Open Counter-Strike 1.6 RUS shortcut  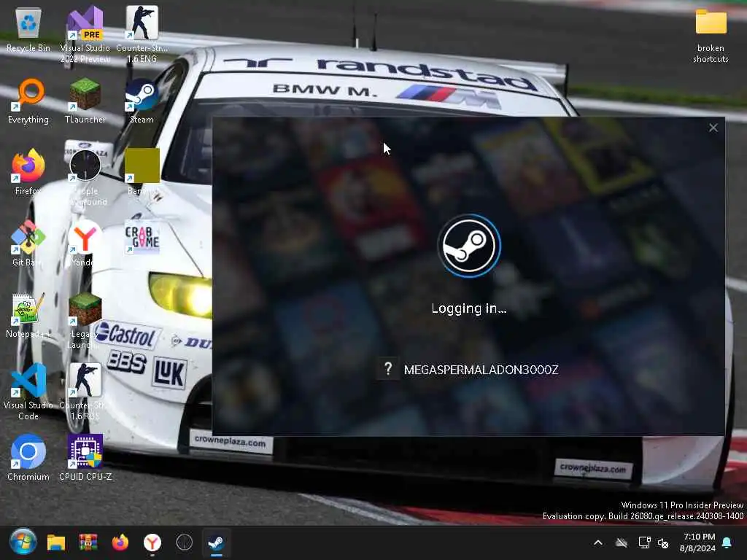click(x=85, y=392)
